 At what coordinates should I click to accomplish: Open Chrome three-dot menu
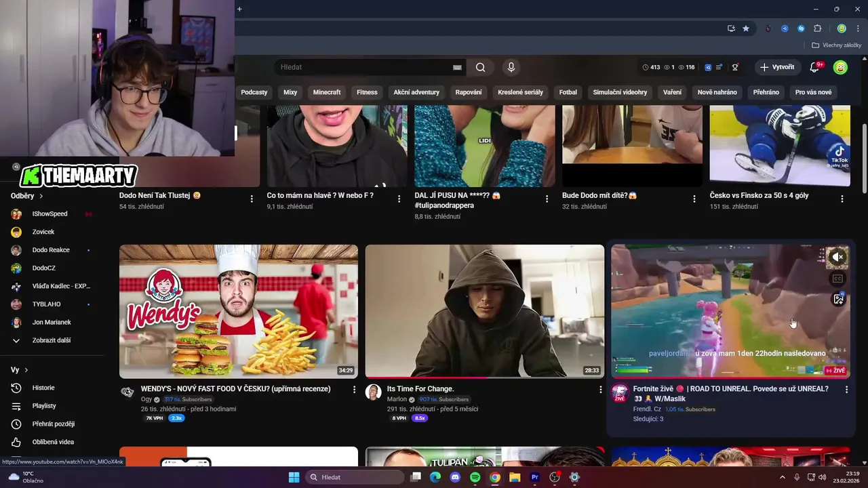click(858, 28)
